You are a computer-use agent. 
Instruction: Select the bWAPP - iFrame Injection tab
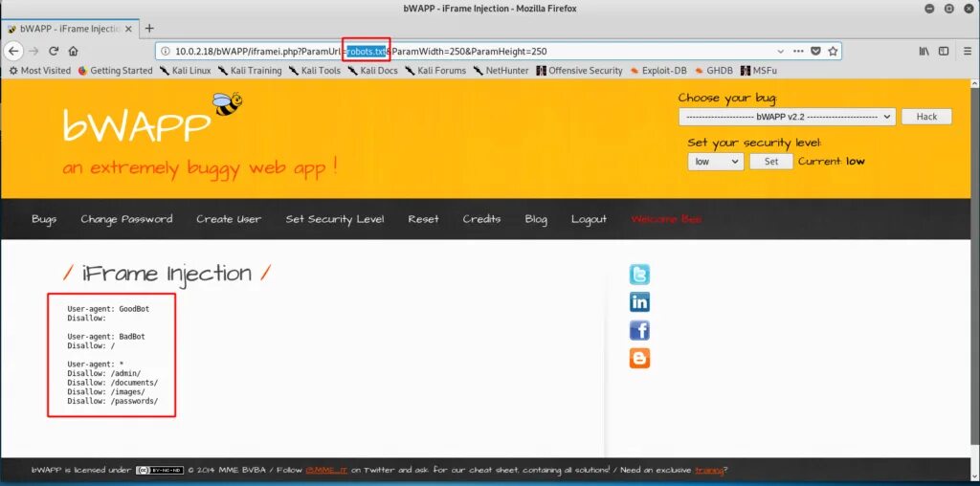click(69, 29)
